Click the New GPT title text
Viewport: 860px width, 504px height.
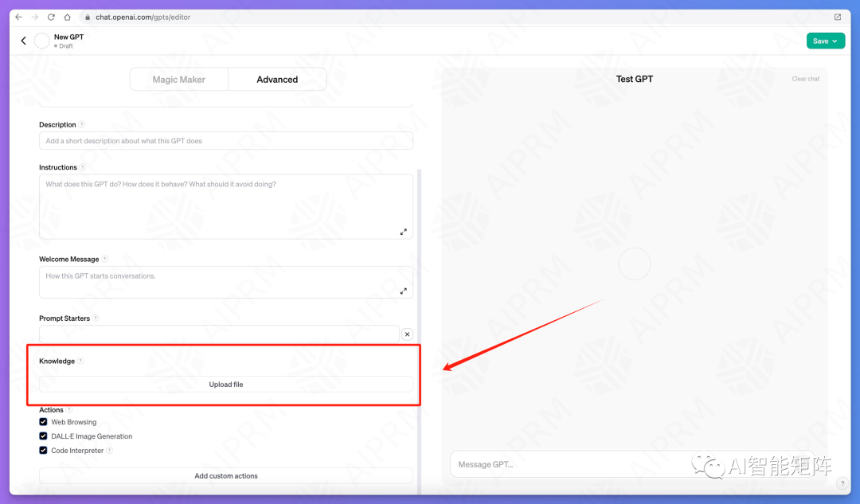coord(68,37)
